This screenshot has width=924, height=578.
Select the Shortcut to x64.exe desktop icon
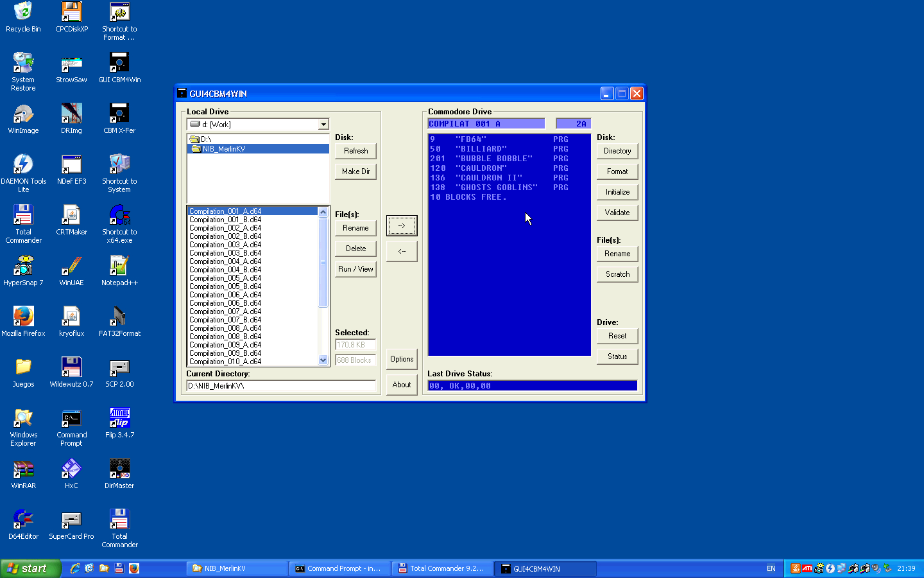119,224
